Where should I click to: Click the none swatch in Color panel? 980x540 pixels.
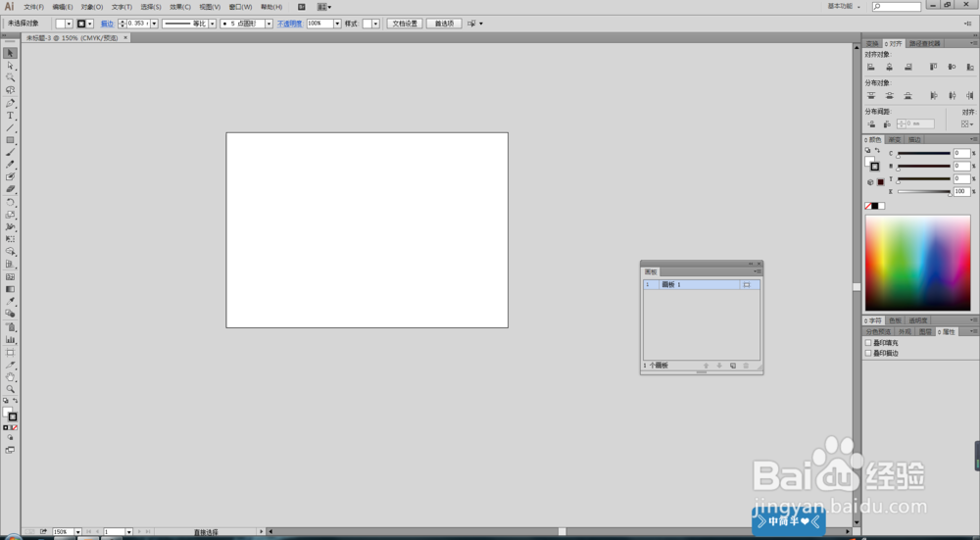pos(867,206)
